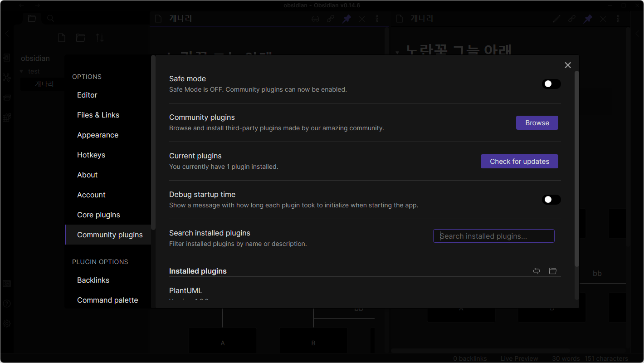The image size is (644, 363).
Task: Select Community plugins settings tab
Action: point(108,235)
